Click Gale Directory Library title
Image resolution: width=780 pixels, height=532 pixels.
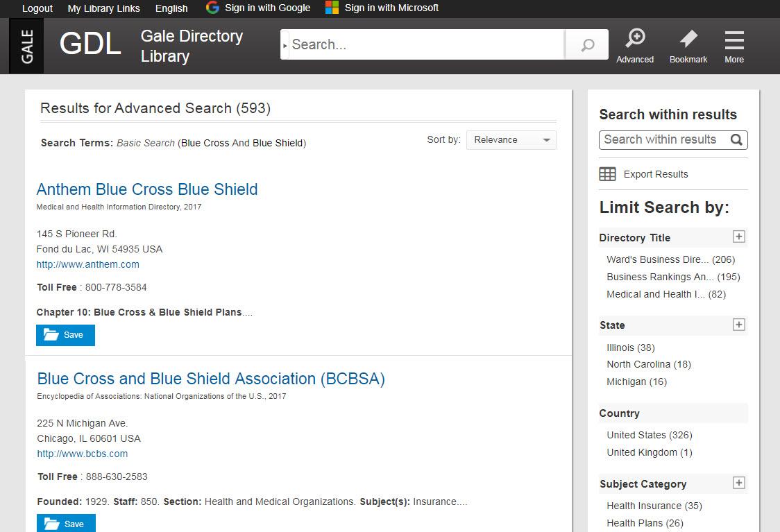tap(192, 46)
